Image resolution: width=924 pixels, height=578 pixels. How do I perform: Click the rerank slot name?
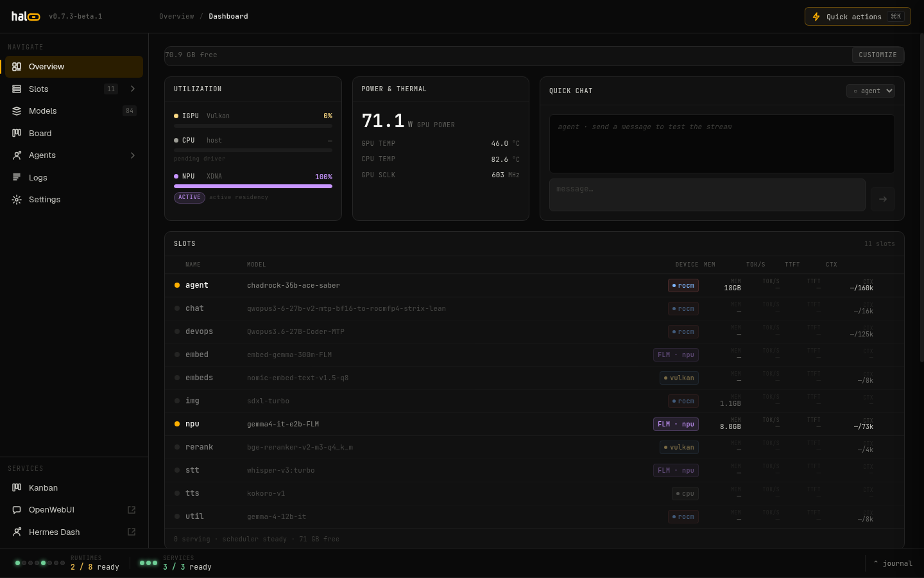tap(199, 447)
